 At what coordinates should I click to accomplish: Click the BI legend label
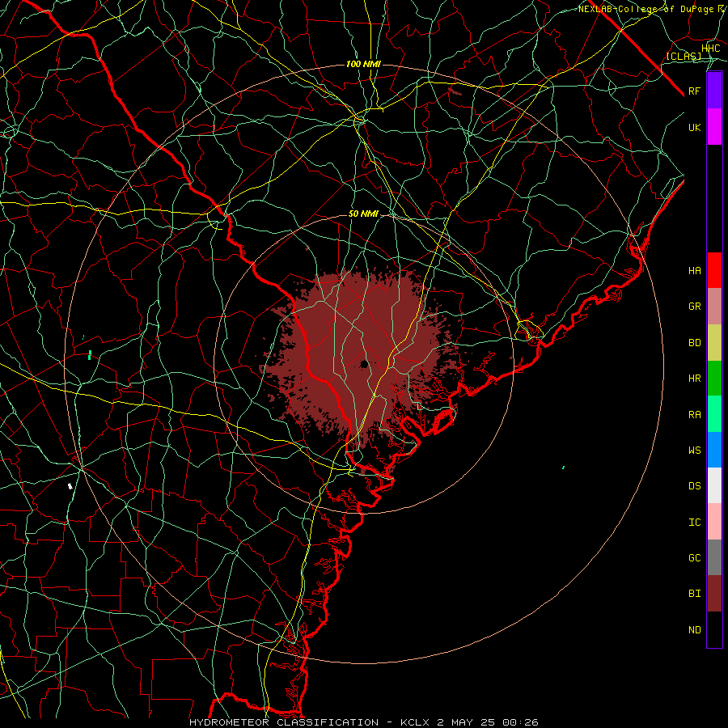coord(694,594)
